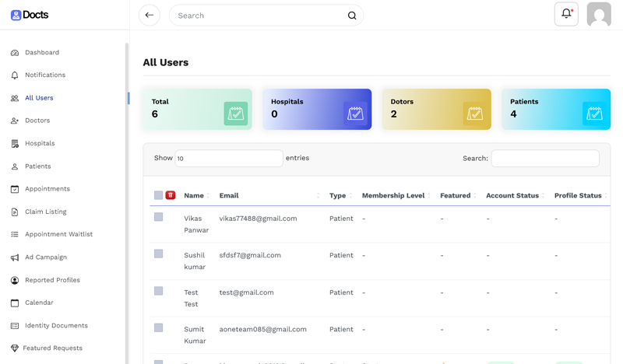Open Ad Campaign link
The image size is (623, 364).
pos(46,257)
